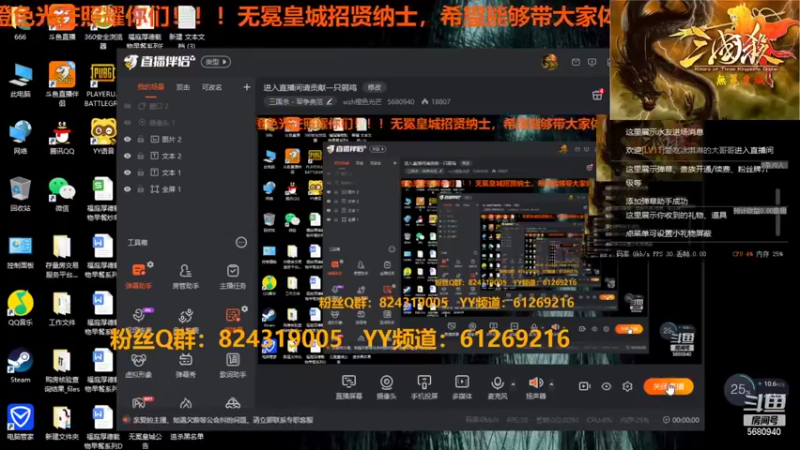800x450 pixels.
Task: Select the 文本 1 source row
Action: tap(186, 172)
